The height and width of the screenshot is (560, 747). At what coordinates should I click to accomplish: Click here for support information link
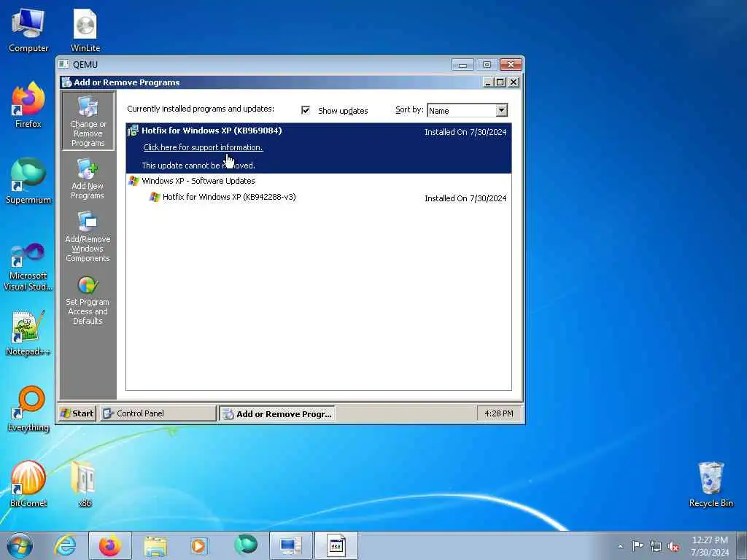pos(203,147)
